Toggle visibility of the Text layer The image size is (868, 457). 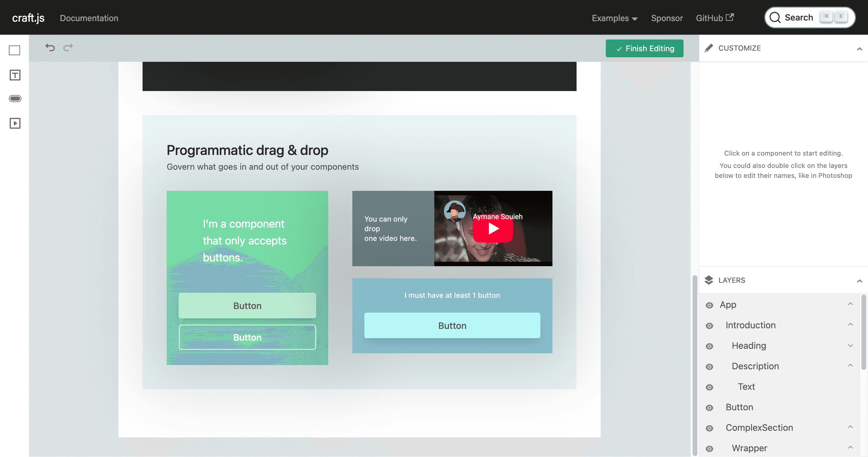(x=709, y=388)
